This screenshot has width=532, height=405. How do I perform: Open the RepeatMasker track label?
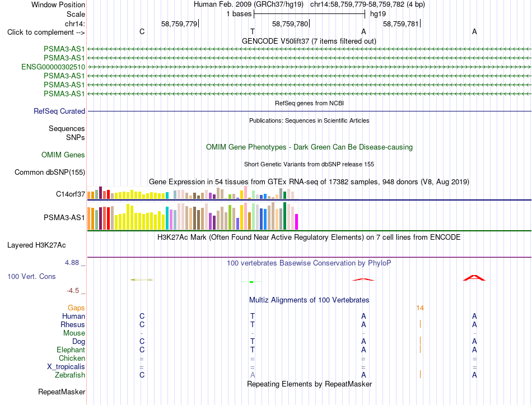pos(62,392)
